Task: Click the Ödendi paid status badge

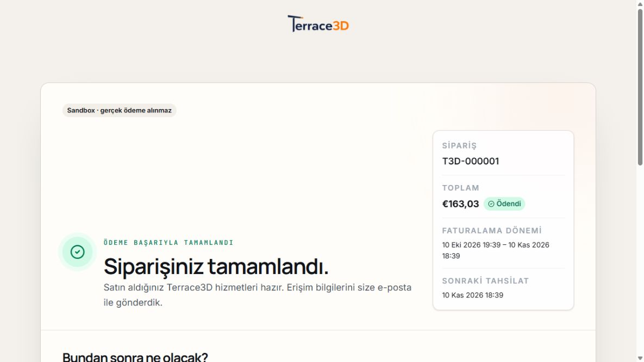Action: pyautogui.click(x=504, y=204)
